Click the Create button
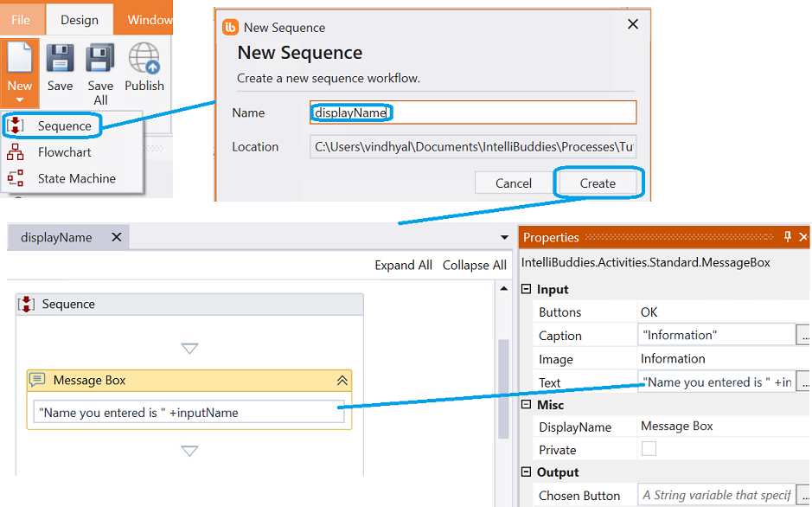 coord(598,183)
